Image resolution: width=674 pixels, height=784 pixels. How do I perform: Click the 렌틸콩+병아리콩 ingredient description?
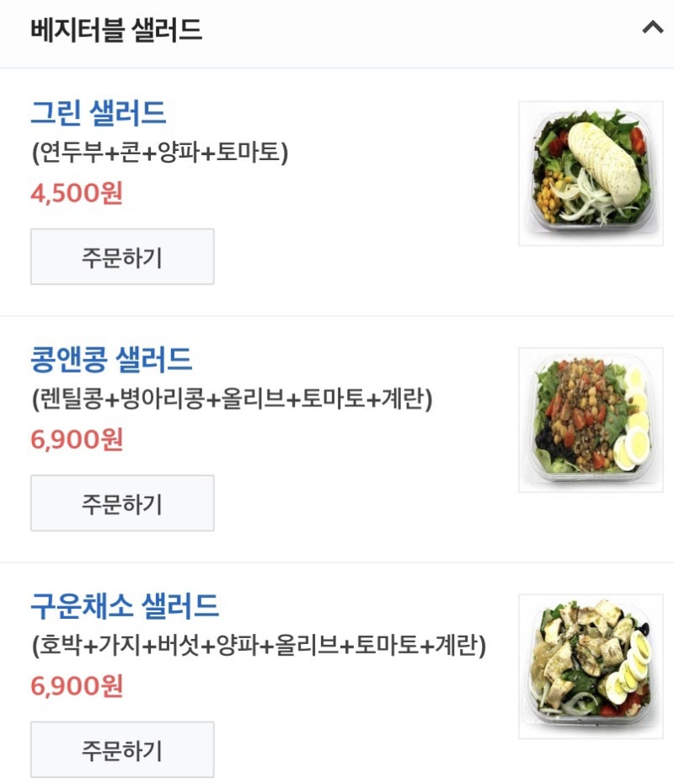click(232, 399)
